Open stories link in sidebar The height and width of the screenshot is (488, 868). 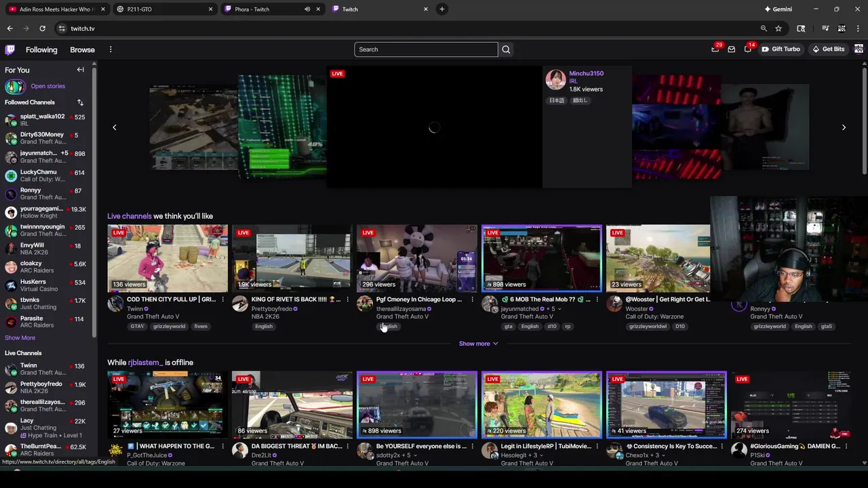tap(47, 86)
